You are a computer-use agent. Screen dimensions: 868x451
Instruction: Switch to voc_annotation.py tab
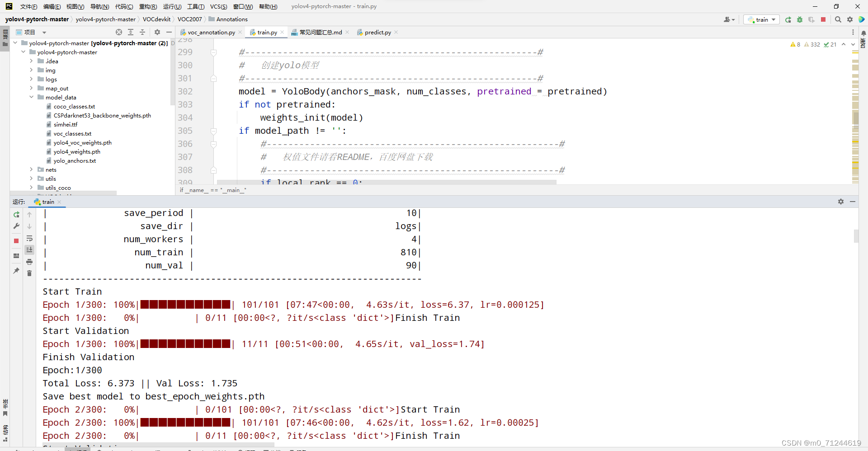pos(211,32)
